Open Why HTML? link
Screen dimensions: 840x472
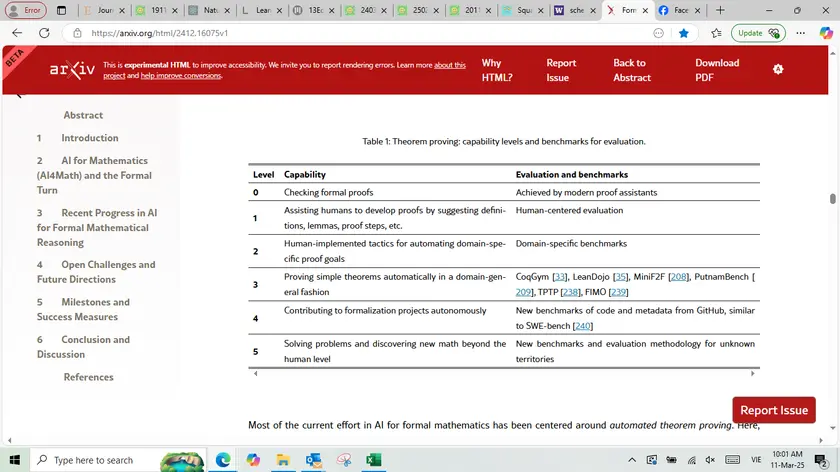tap(497, 70)
